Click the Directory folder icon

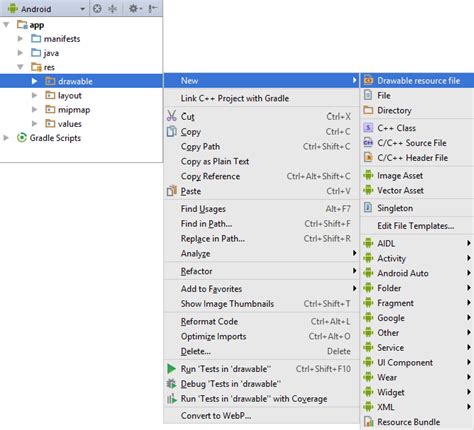pyautogui.click(x=368, y=110)
